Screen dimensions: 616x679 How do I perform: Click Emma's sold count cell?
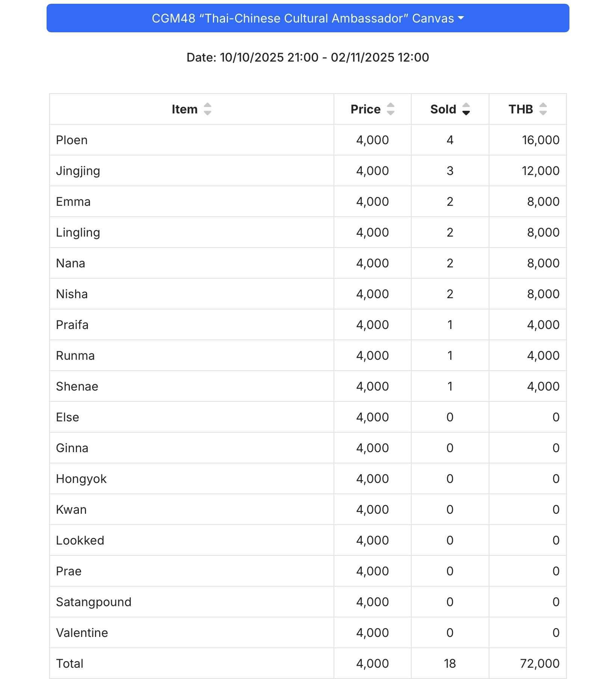(x=450, y=202)
